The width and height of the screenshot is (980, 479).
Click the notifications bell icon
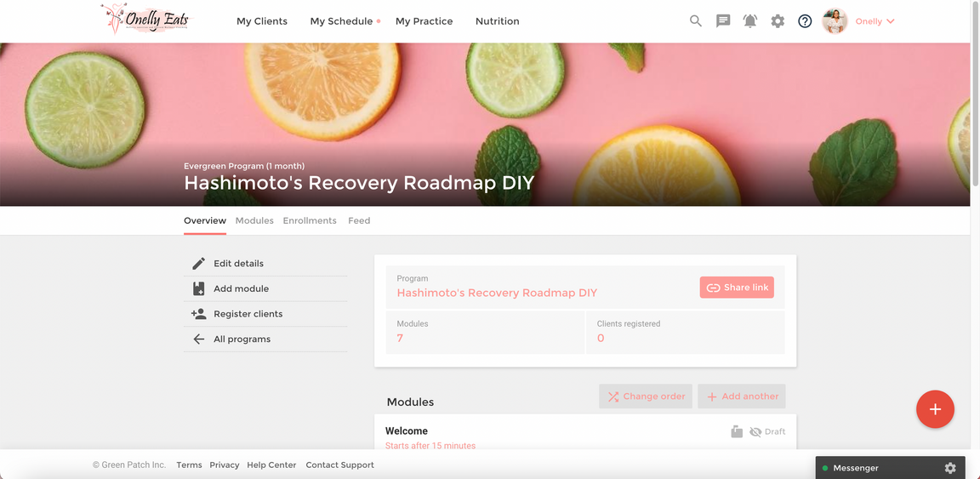coord(749,21)
